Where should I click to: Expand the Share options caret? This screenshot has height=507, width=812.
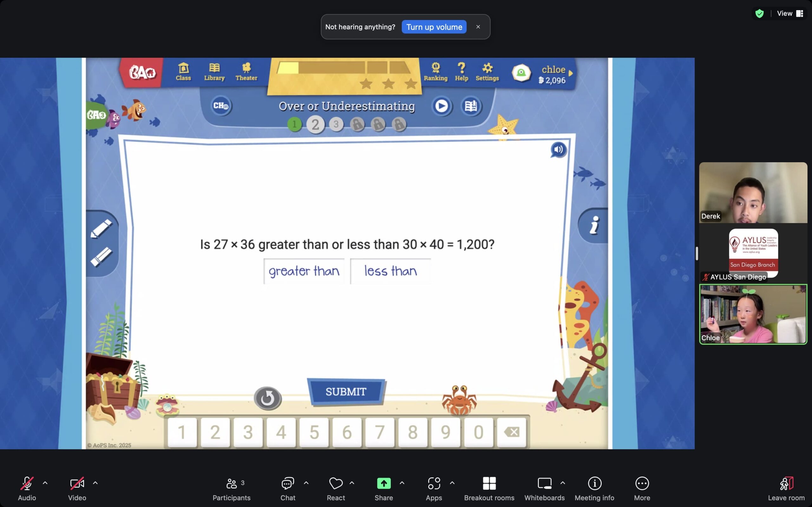402,483
